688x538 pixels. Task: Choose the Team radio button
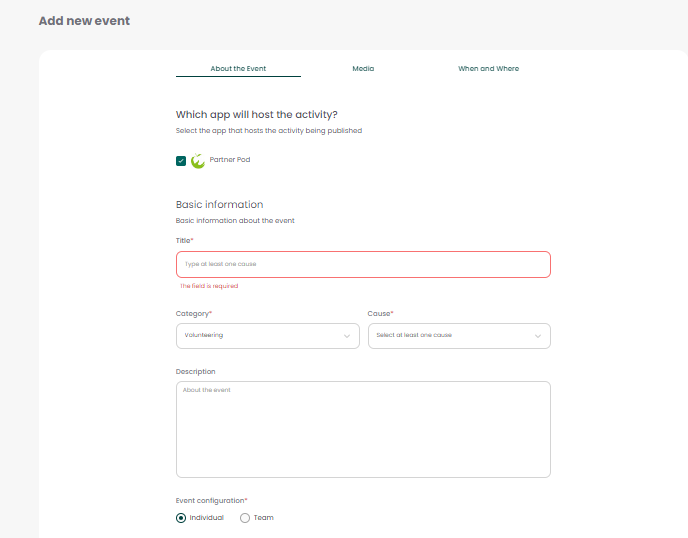[245, 518]
